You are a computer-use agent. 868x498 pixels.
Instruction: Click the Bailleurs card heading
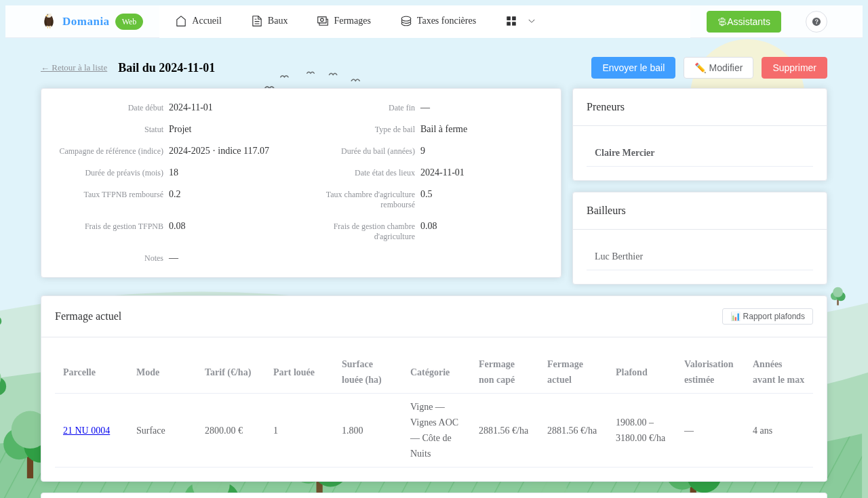606,211
